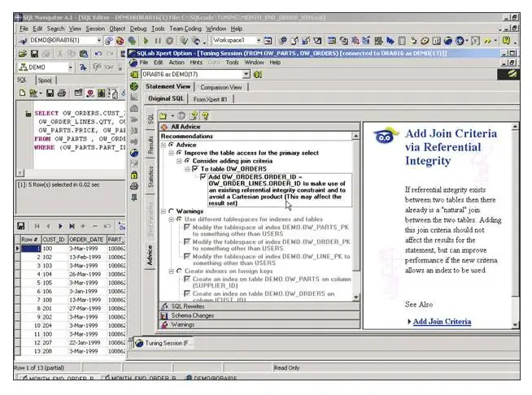Click the yellow new-advice folder icon above All Advice

[x=164, y=116]
